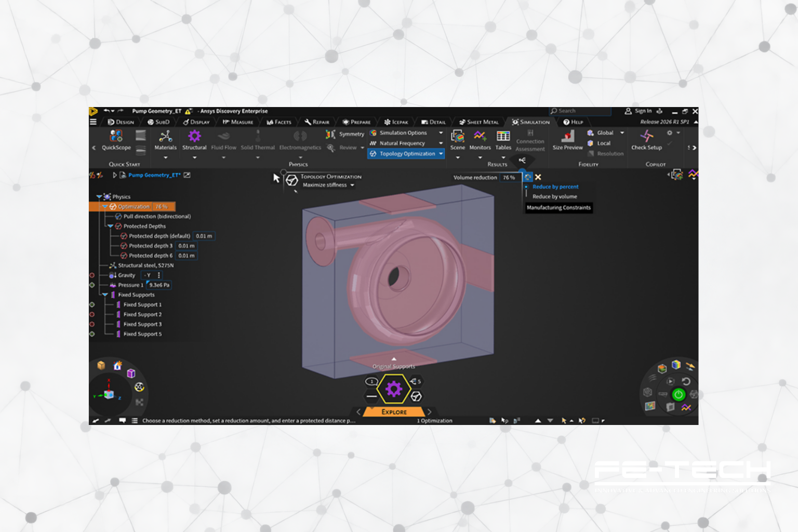The height and width of the screenshot is (532, 798).
Task: Select Reduce by volume option
Action: point(555,197)
